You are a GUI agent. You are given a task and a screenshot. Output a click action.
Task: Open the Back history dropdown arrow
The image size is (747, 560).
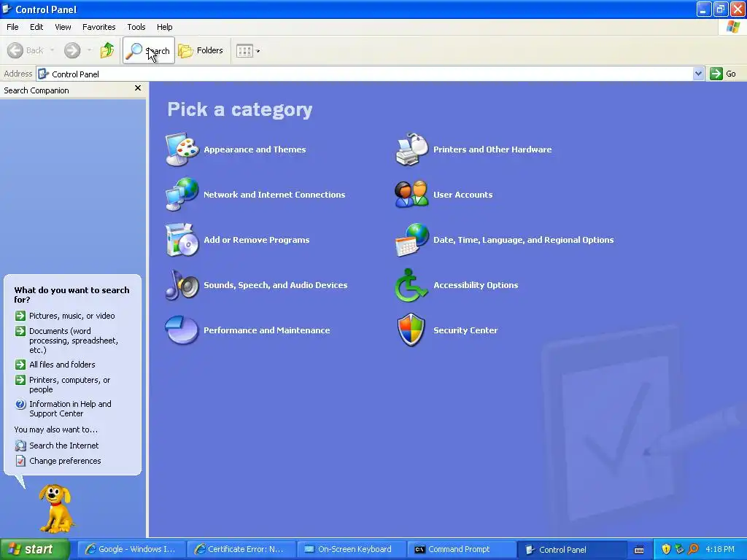[52, 50]
